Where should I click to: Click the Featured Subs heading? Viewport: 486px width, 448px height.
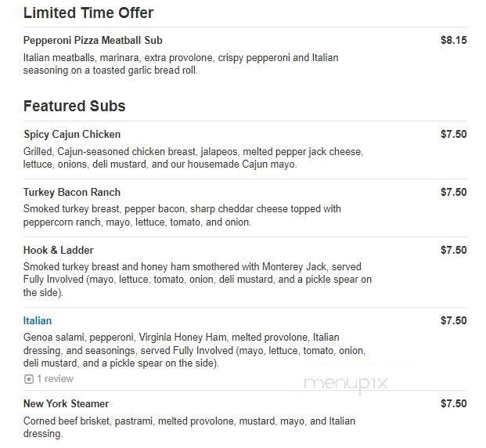[x=74, y=106]
